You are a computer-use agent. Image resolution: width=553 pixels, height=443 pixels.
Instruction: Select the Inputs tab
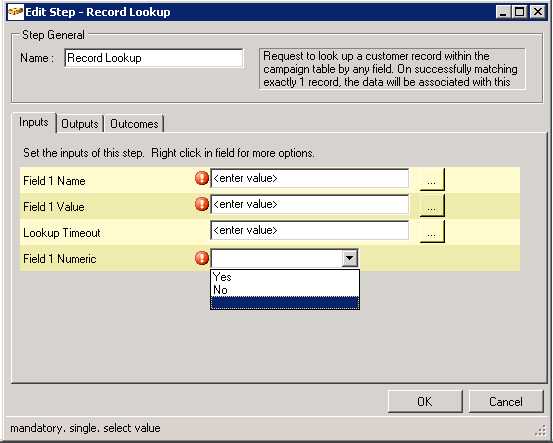pos(34,122)
